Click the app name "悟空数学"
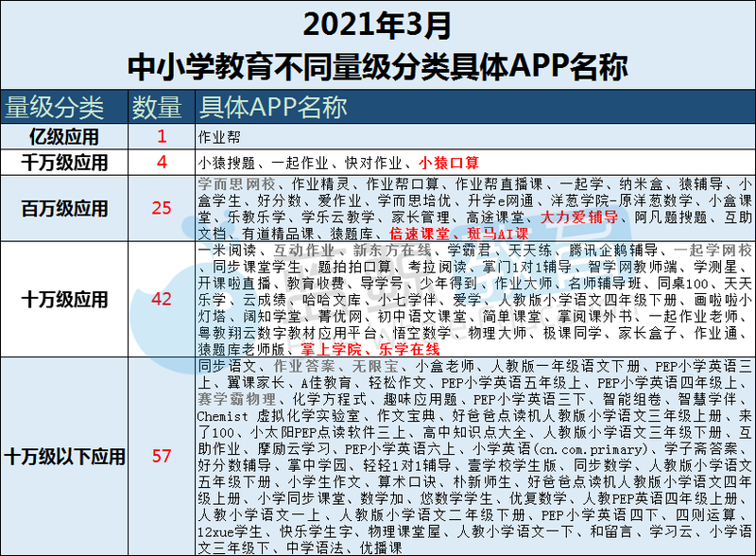 tap(421, 333)
